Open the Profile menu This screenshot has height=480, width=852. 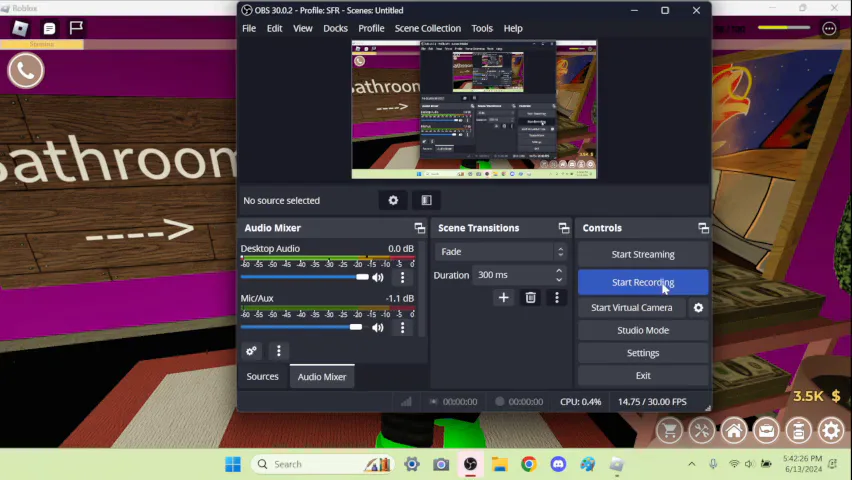[x=371, y=28]
